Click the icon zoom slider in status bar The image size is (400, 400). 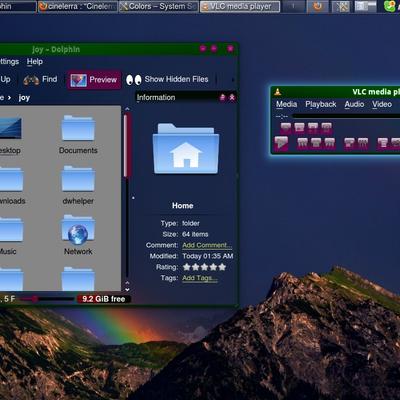click(x=46, y=299)
